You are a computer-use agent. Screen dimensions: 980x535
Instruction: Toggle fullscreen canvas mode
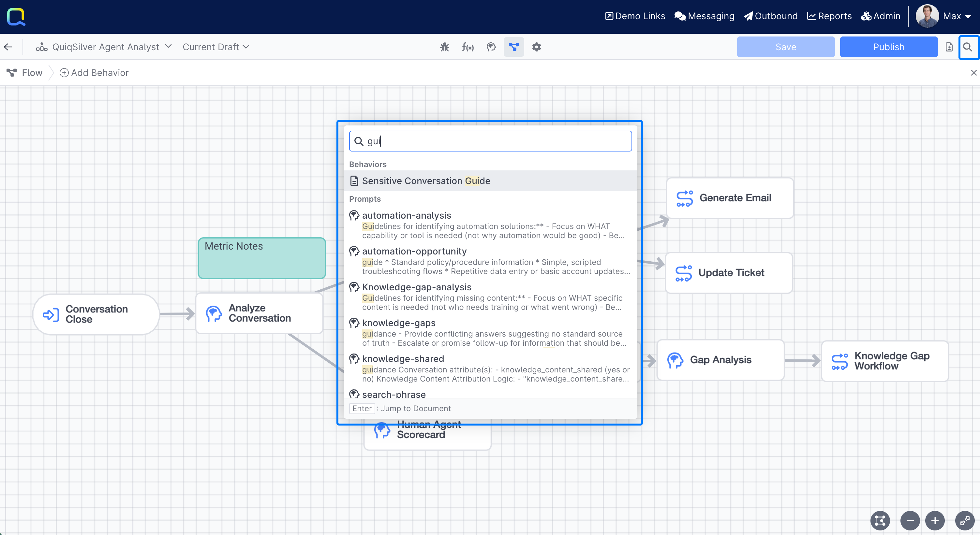965,520
